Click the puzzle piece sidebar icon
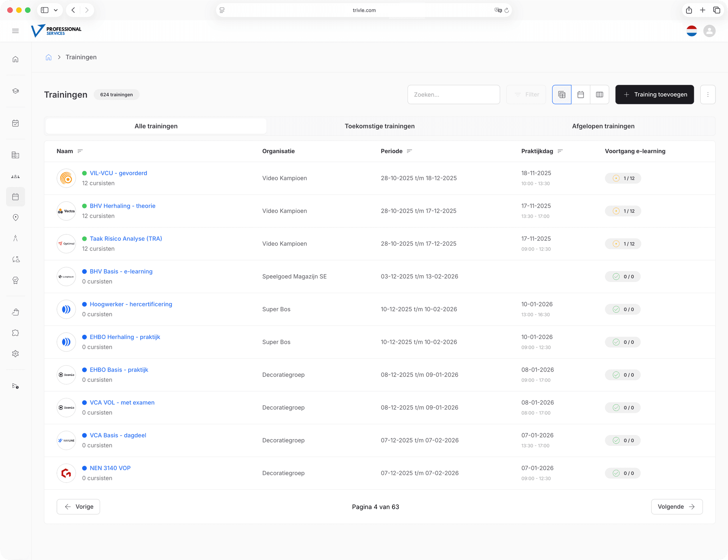The width and height of the screenshot is (728, 560). click(x=16, y=333)
